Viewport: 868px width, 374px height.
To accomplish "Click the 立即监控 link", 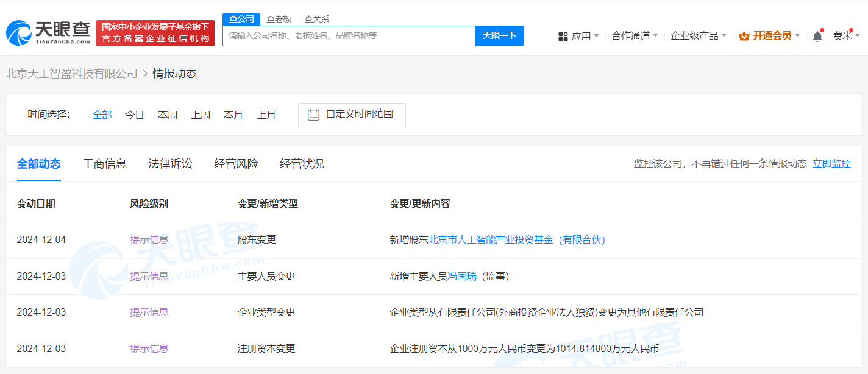I will [831, 163].
